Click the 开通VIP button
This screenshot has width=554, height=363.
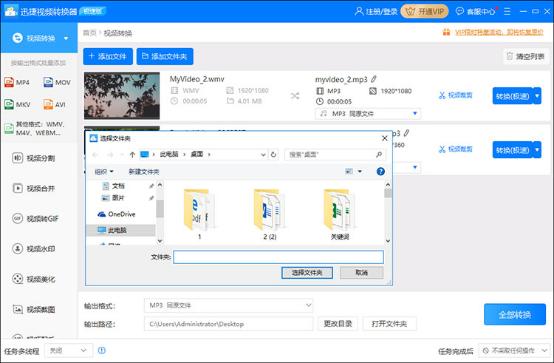(x=425, y=11)
